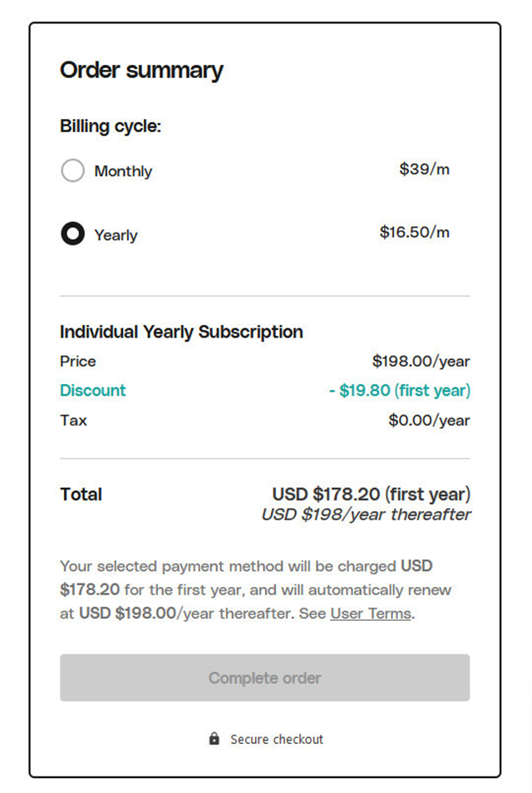Select the Yearly billing radio button
The image size is (532, 793).
tap(72, 234)
